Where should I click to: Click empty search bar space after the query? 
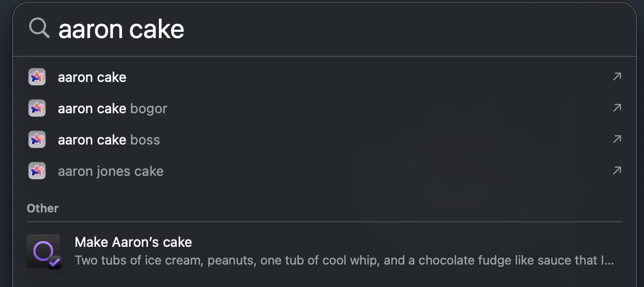406,30
